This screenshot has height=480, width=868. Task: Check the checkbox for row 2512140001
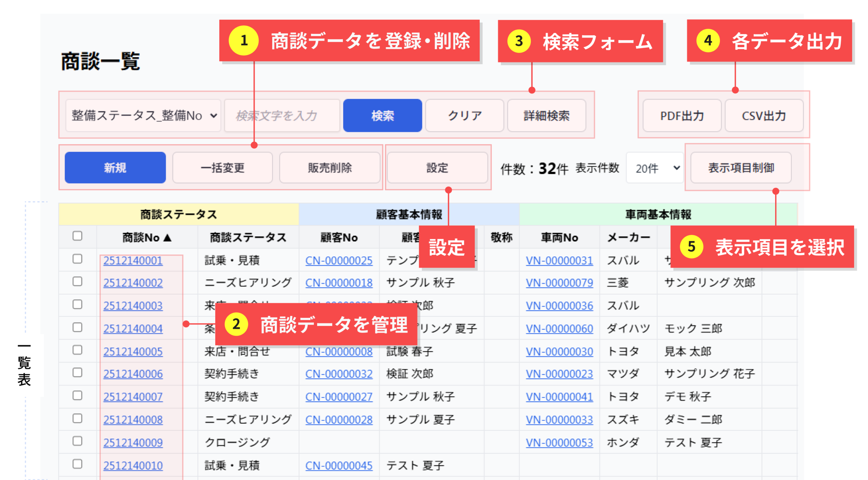[77, 259]
